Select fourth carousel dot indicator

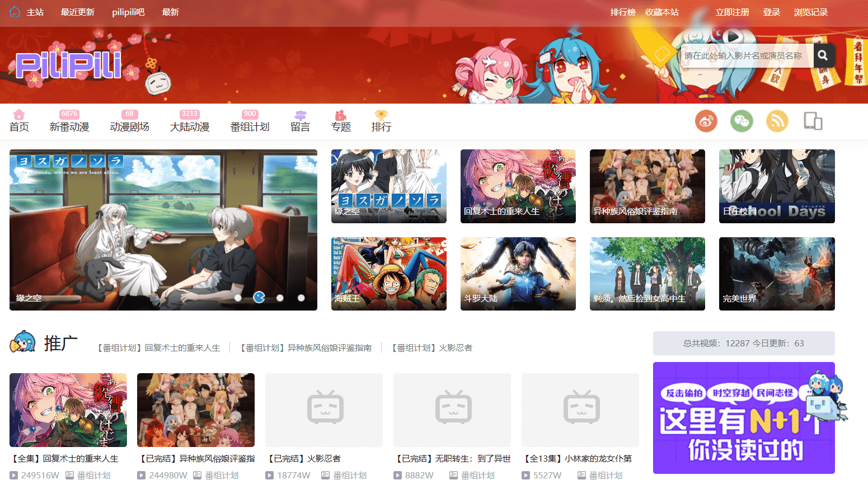click(x=301, y=298)
